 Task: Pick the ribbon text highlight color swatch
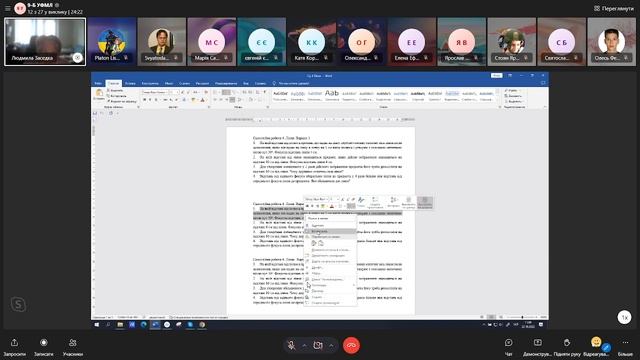193,100
